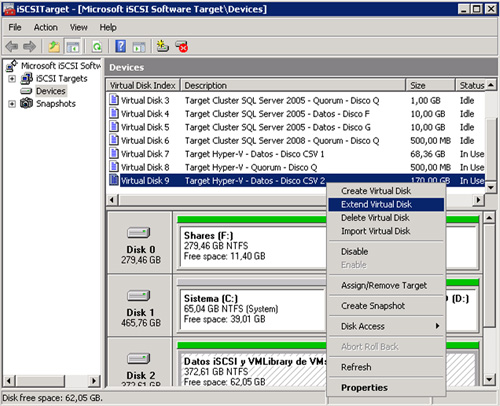Viewport: 500px width, 406px height.
Task: Open the Help menu
Action: [108, 27]
